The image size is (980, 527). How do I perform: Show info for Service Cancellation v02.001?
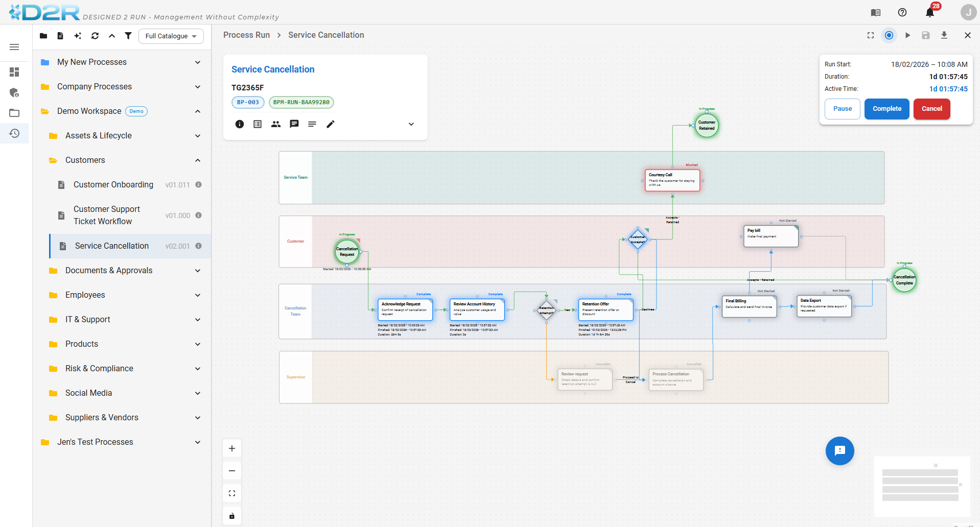(x=199, y=246)
